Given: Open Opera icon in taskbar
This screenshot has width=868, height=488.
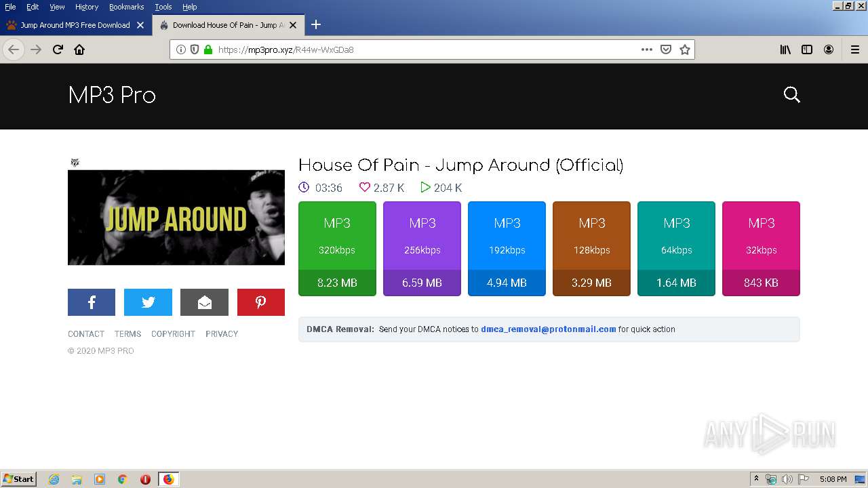Looking at the screenshot, I should (145, 479).
